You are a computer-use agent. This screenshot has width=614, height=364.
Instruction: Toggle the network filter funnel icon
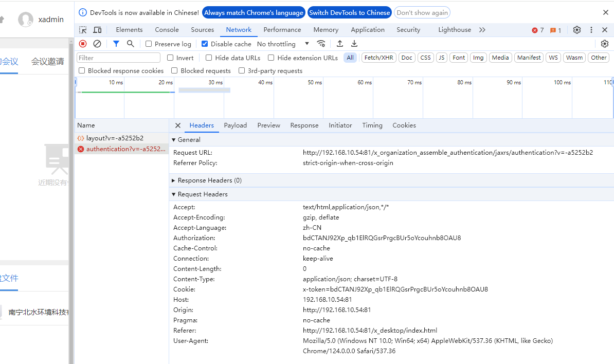(x=116, y=44)
